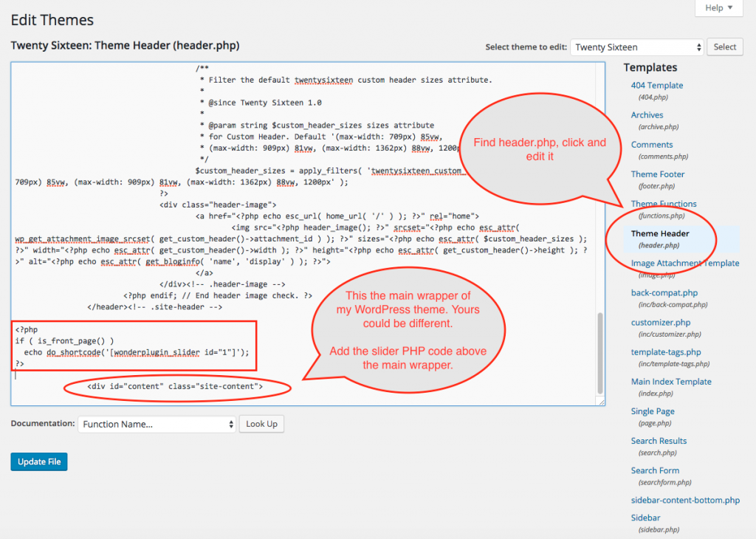
Task: Open the Comments template
Action: coord(650,144)
